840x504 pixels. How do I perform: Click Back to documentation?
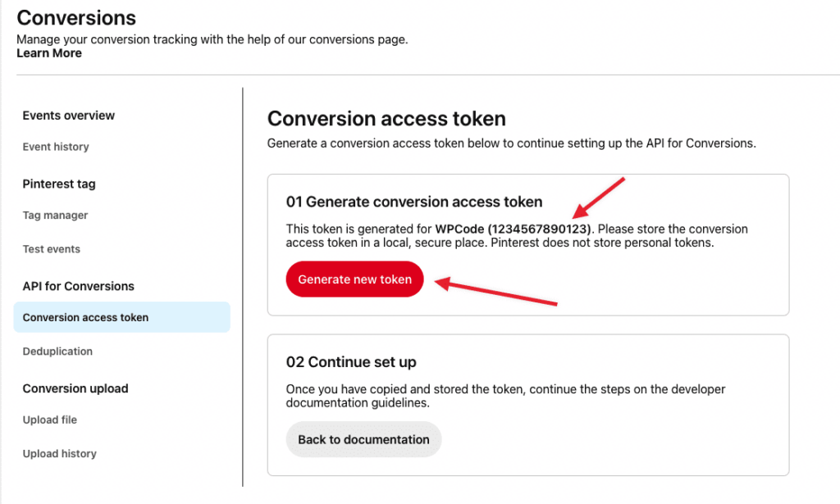[x=363, y=439]
